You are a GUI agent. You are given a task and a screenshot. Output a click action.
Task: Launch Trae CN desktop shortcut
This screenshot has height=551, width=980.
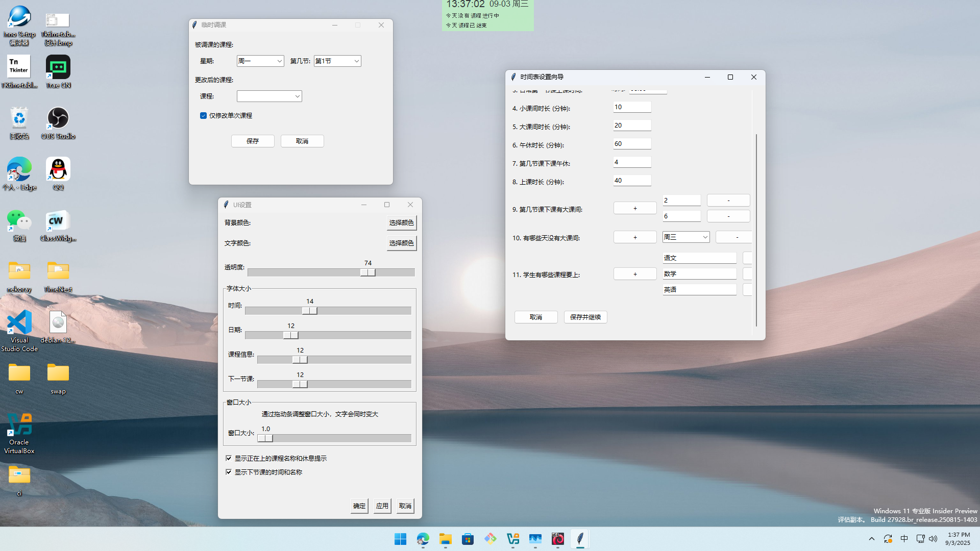click(x=58, y=72)
